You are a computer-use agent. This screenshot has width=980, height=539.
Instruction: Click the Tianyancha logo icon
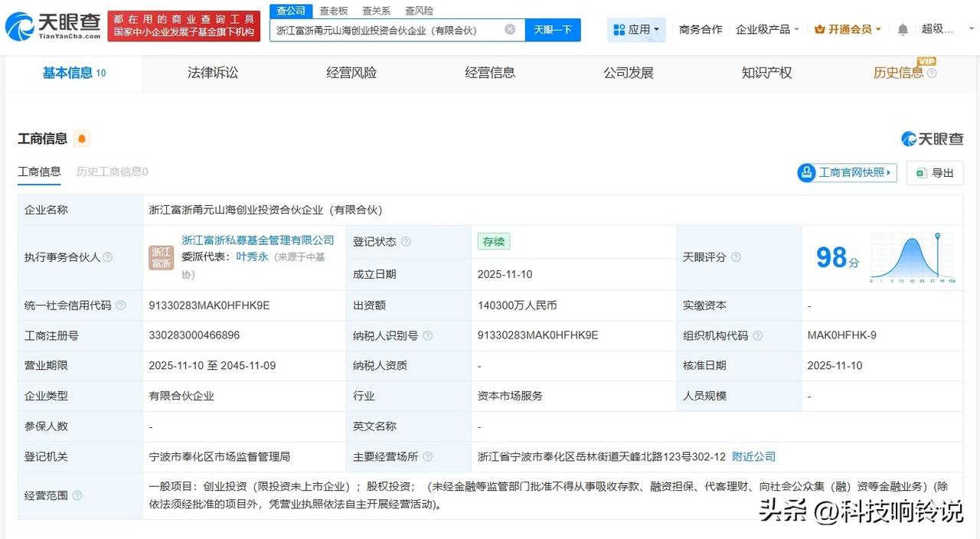click(18, 23)
